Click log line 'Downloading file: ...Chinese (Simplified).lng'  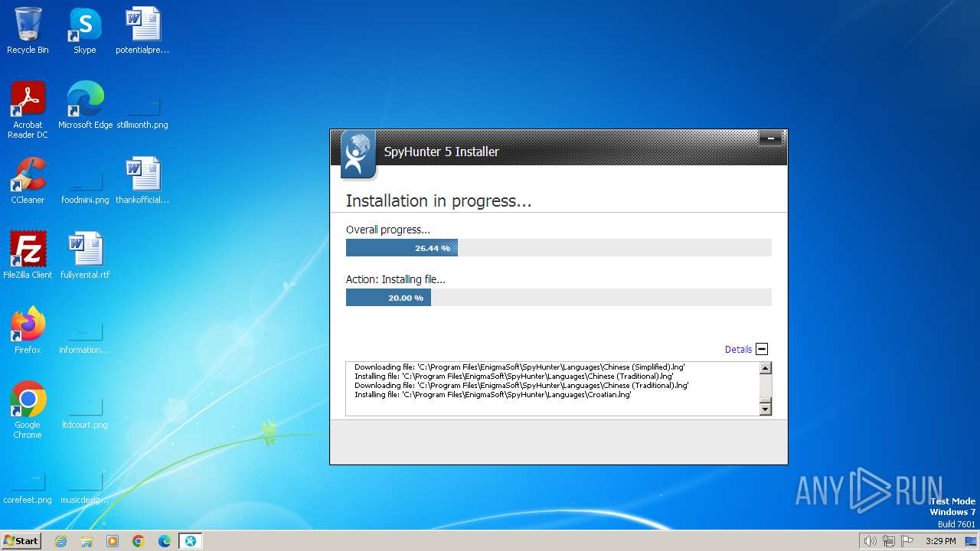click(x=520, y=367)
